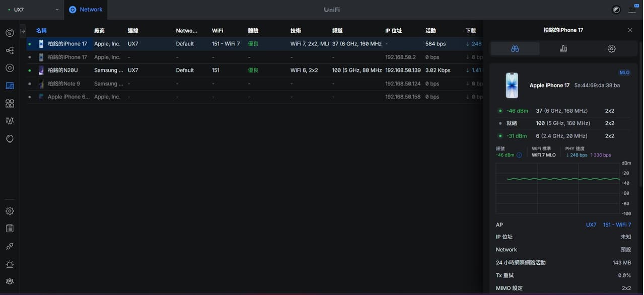This screenshot has width=644, height=295.
Task: Click the MAC address 5a:44:69:da:38:ba
Action: (x=597, y=85)
